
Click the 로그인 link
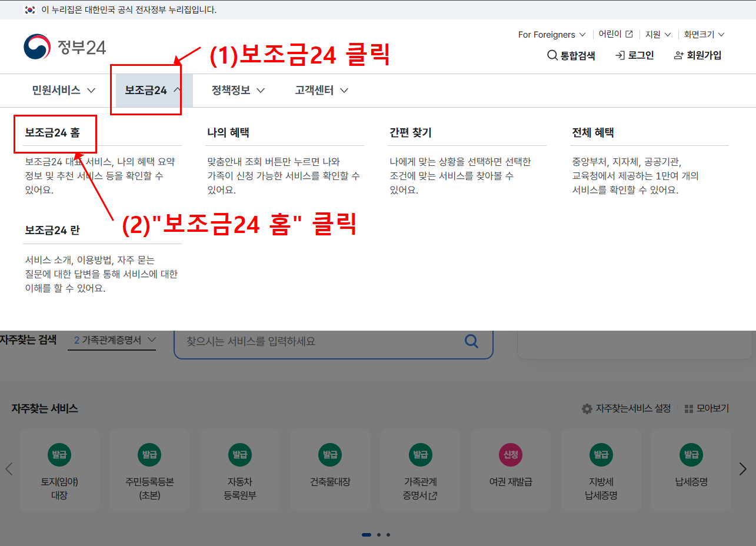tap(635, 55)
